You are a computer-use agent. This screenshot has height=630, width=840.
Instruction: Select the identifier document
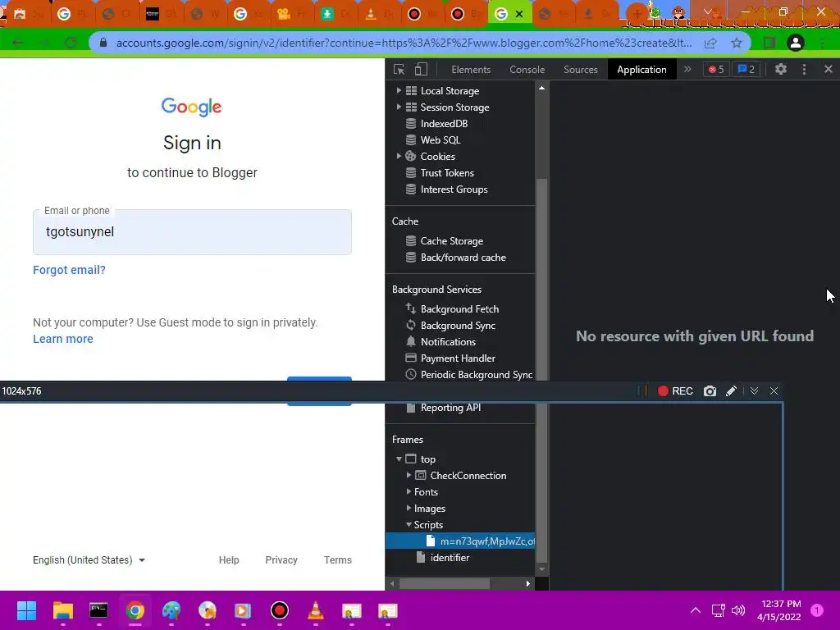pyautogui.click(x=450, y=558)
